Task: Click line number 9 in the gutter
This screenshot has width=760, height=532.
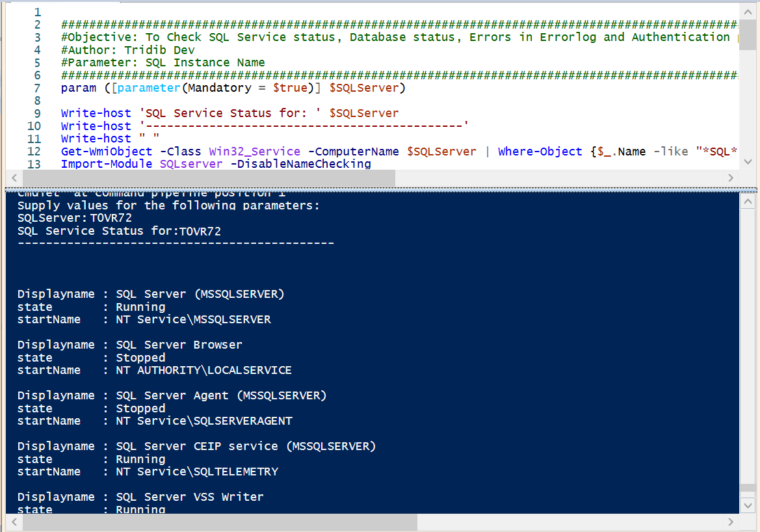Action: tap(37, 113)
